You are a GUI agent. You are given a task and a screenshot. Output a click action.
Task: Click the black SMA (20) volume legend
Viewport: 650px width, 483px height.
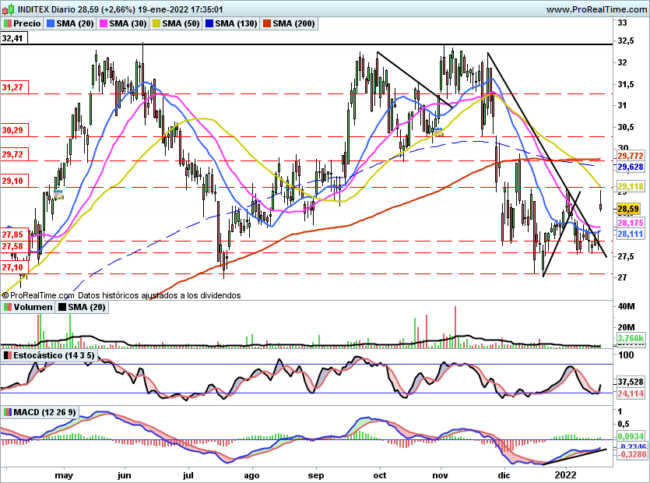tap(82, 307)
